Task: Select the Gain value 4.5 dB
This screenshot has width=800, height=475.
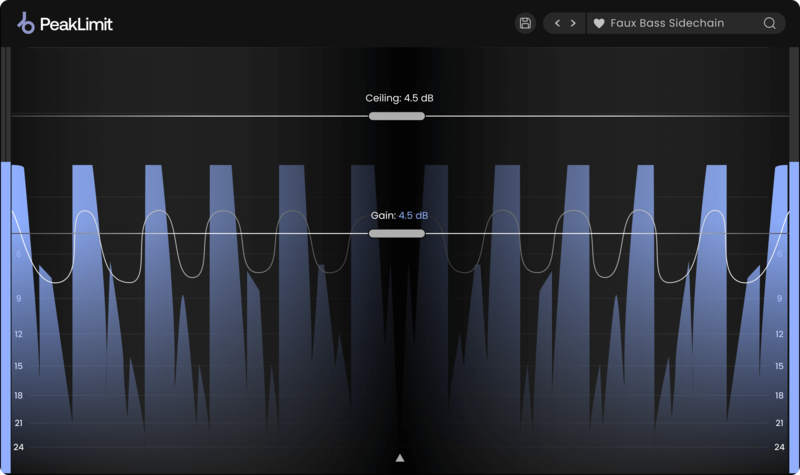Action: (x=413, y=215)
